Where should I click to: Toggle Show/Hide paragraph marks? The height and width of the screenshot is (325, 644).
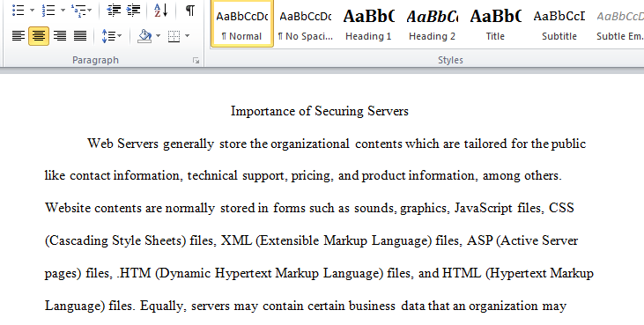(x=189, y=11)
